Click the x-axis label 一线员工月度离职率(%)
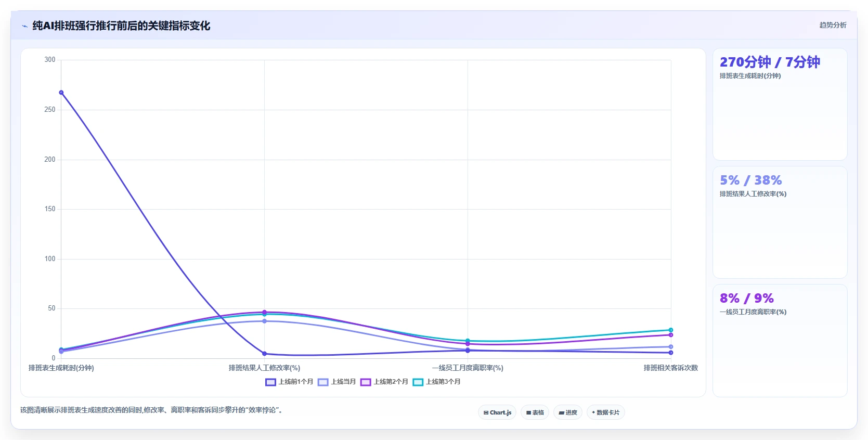 (468, 368)
